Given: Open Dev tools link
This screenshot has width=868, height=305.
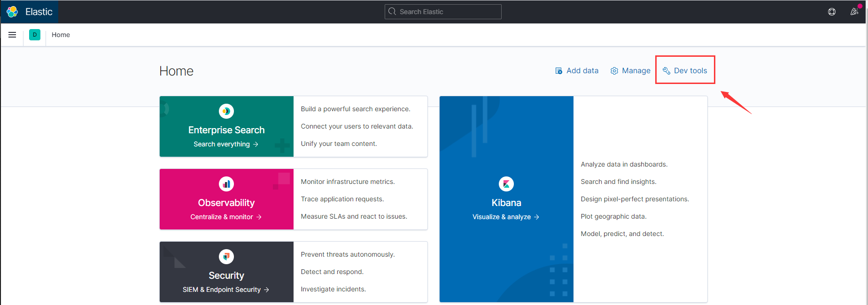Looking at the screenshot, I should [x=685, y=71].
